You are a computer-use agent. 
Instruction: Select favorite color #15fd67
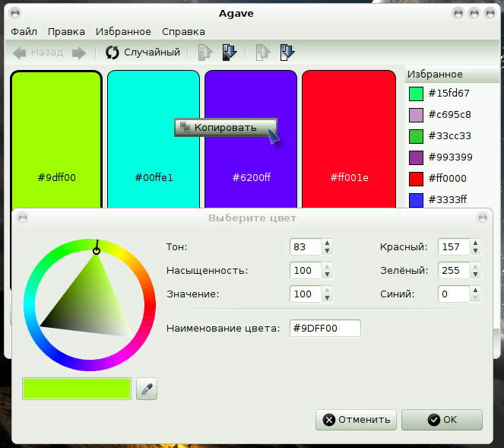(439, 94)
